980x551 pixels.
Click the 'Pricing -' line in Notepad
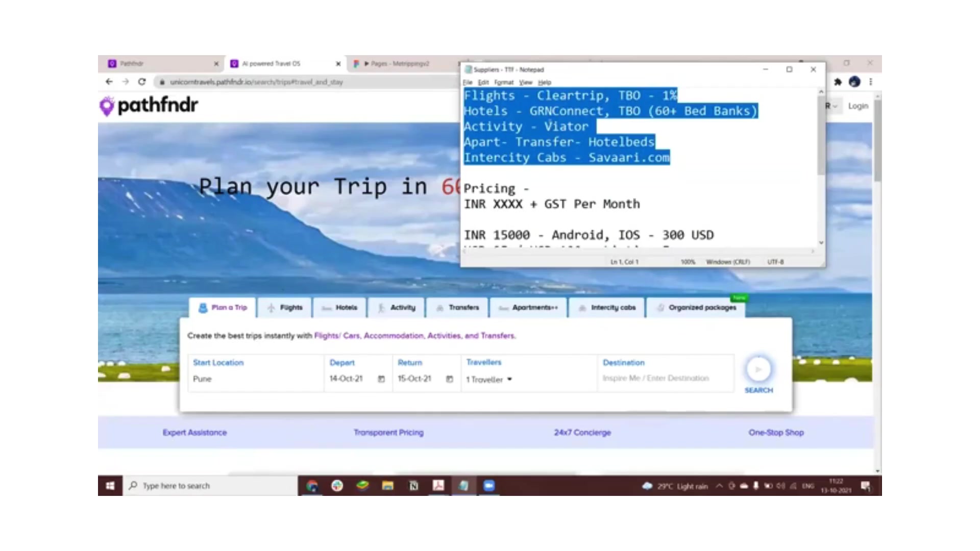[496, 189]
